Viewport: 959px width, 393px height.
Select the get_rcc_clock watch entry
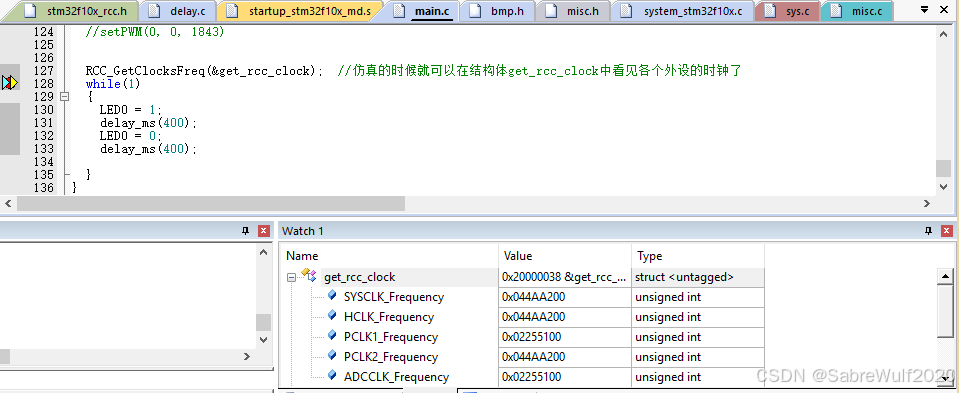click(359, 277)
